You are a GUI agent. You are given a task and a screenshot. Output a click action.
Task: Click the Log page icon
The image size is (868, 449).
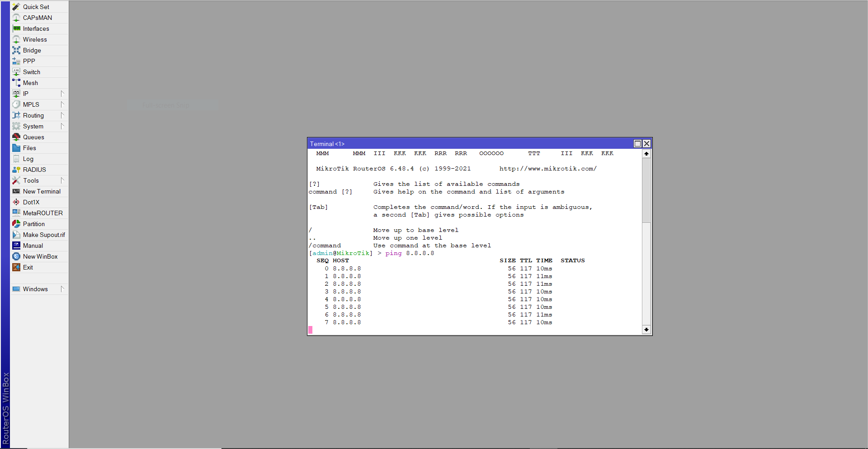[16, 159]
